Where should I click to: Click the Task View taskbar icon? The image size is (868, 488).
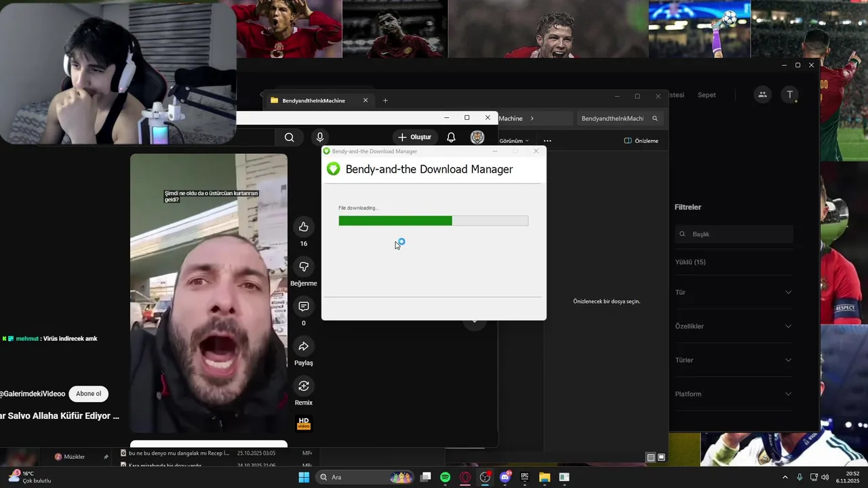(425, 477)
